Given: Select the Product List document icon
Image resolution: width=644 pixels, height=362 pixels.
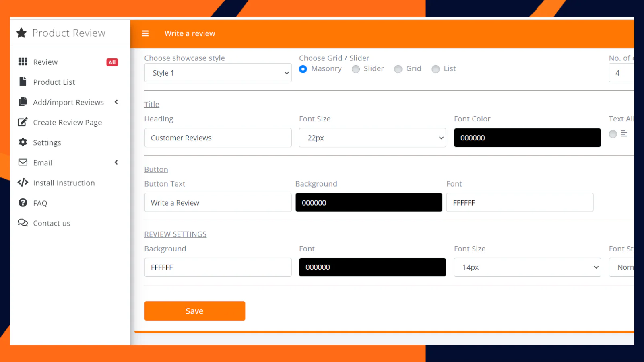Looking at the screenshot, I should click(23, 82).
